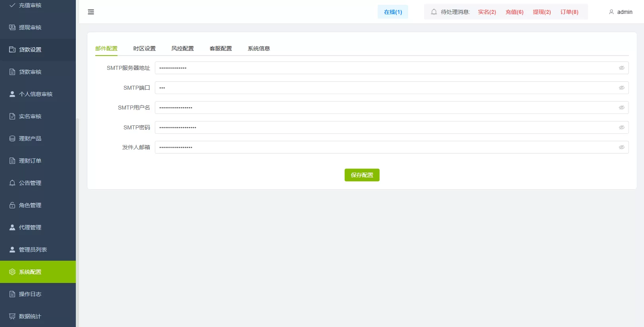Switch to the 时区设置 tab
This screenshot has height=327, width=644.
click(145, 48)
